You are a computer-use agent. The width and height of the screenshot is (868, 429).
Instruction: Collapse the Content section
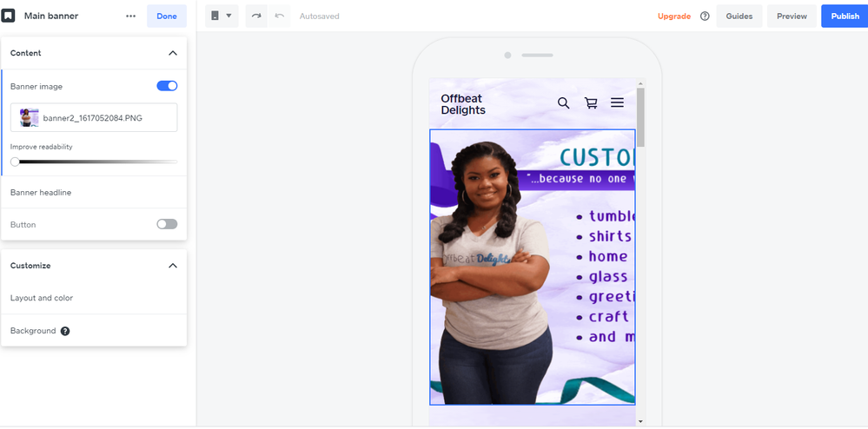coord(172,53)
